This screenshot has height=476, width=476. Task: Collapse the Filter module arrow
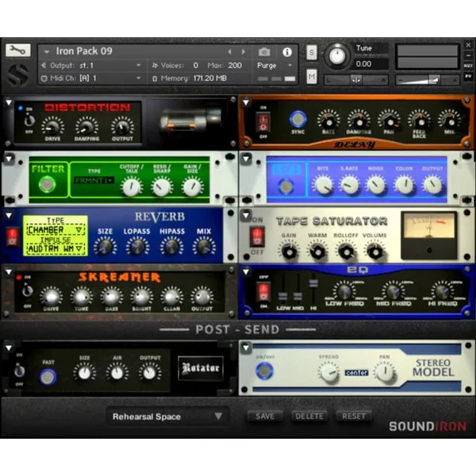[x=9, y=159]
